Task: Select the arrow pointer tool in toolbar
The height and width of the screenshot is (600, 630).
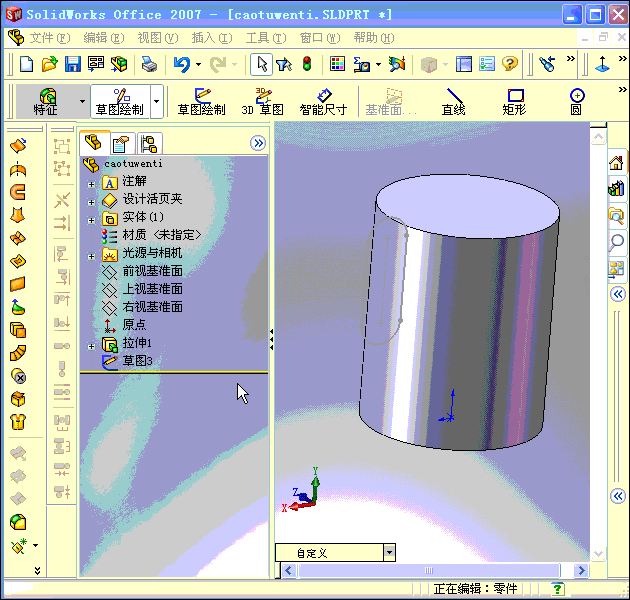Action: point(262,64)
